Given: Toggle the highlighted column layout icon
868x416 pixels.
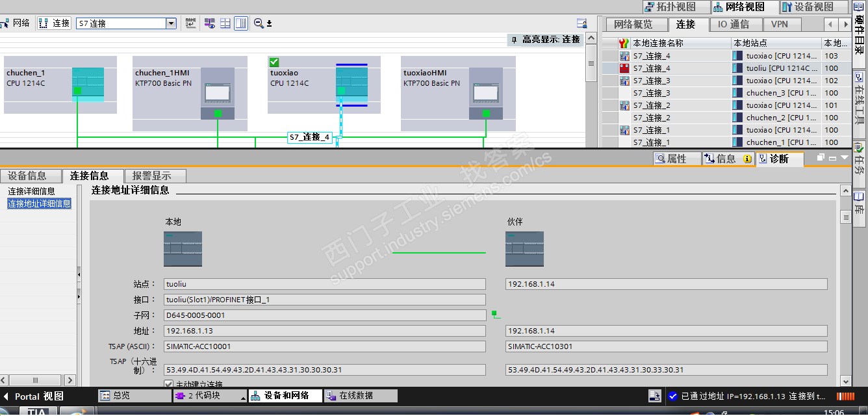Looking at the screenshot, I should [x=241, y=23].
